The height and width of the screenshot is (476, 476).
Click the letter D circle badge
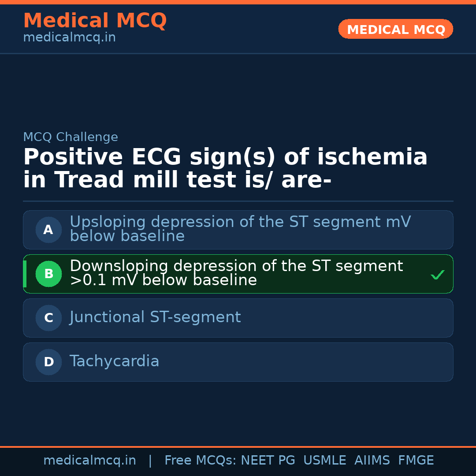[48, 362]
